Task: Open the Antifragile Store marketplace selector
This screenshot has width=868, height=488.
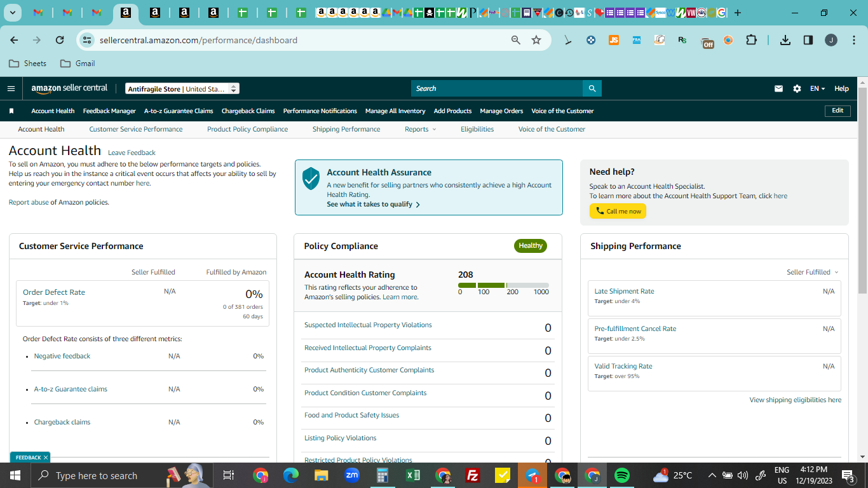Action: click(x=182, y=89)
